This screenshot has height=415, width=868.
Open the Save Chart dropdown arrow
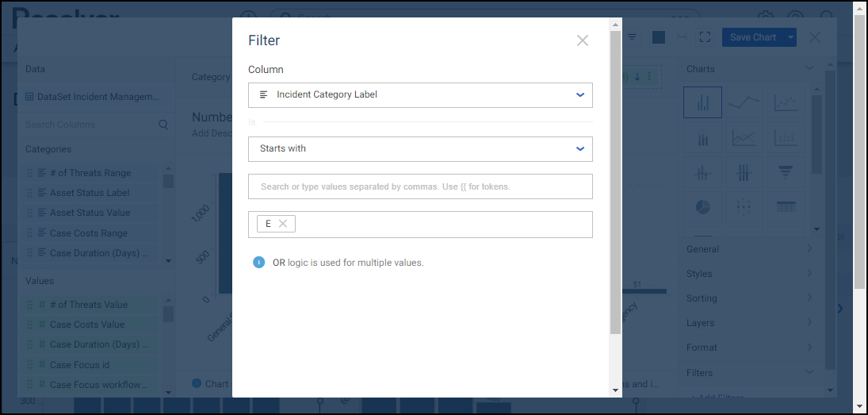pos(790,37)
